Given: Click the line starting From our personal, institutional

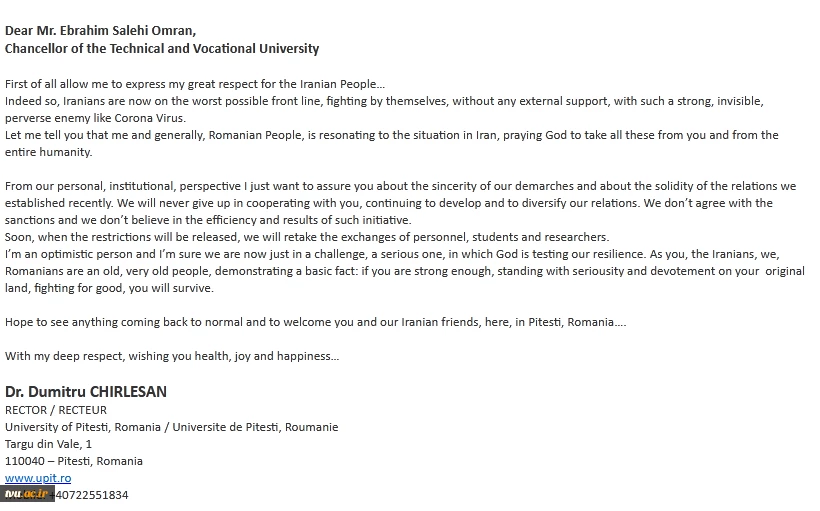Looking at the screenshot, I should (x=401, y=186).
